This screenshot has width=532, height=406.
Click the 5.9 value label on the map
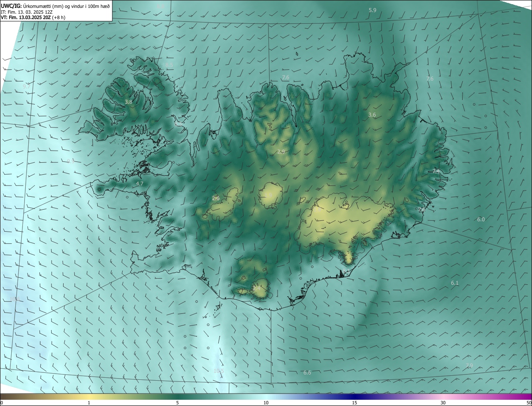(372, 10)
